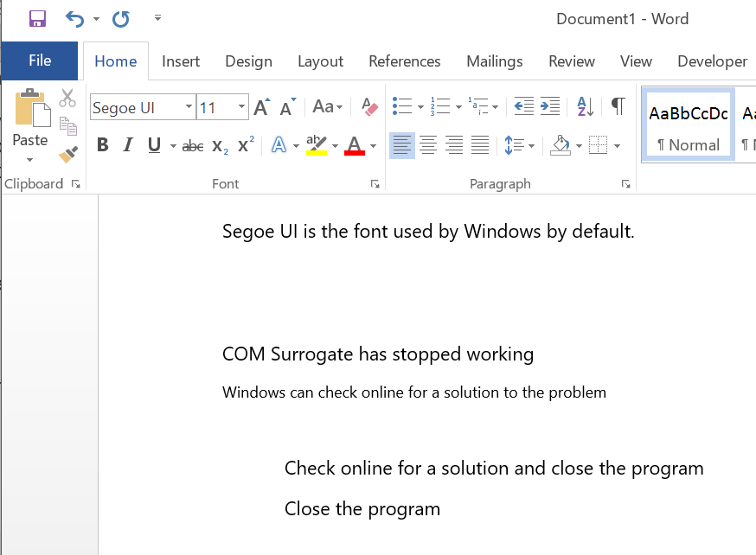Image resolution: width=756 pixels, height=555 pixels.
Task: Open the Font size dropdown
Action: (x=241, y=107)
